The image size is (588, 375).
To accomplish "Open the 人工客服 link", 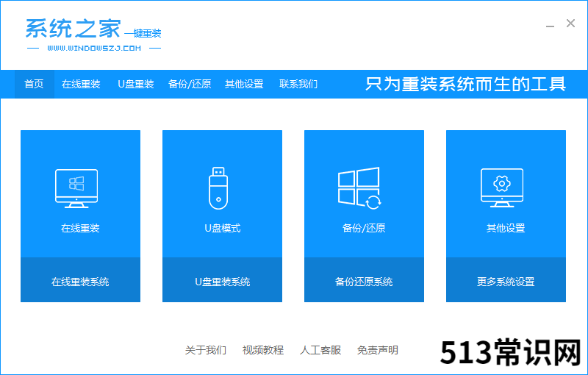I will (320, 350).
